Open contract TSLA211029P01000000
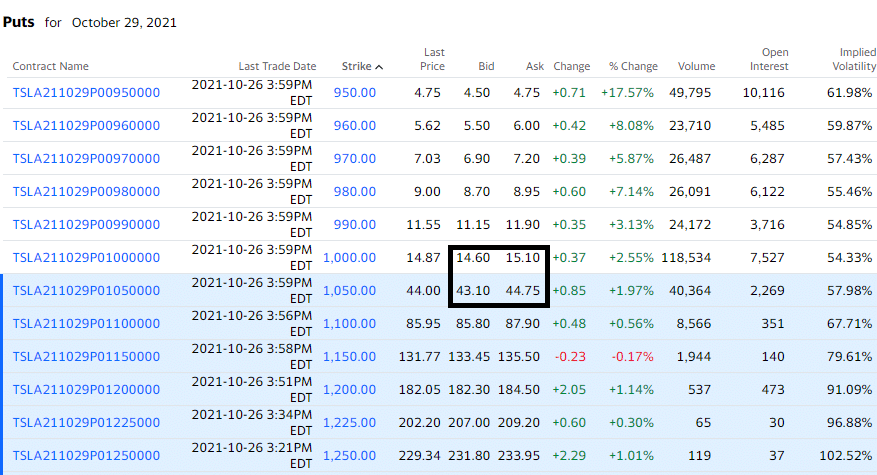877x475 pixels. pyautogui.click(x=86, y=257)
